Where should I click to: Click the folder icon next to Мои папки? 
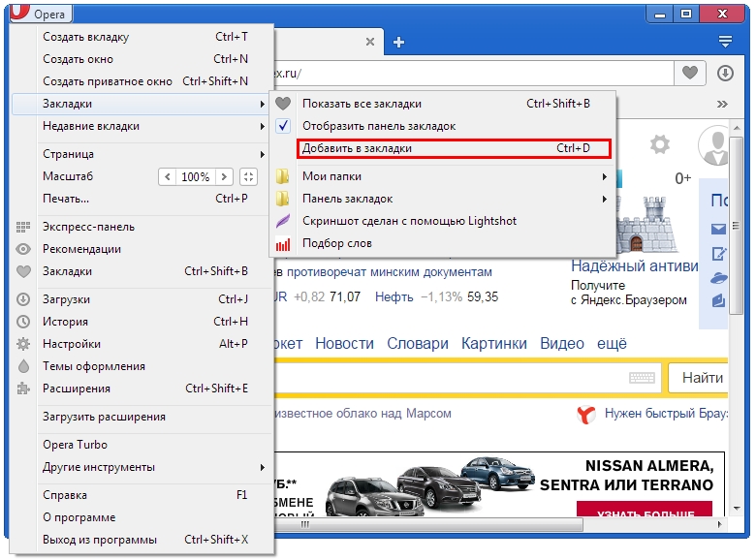coord(283,176)
